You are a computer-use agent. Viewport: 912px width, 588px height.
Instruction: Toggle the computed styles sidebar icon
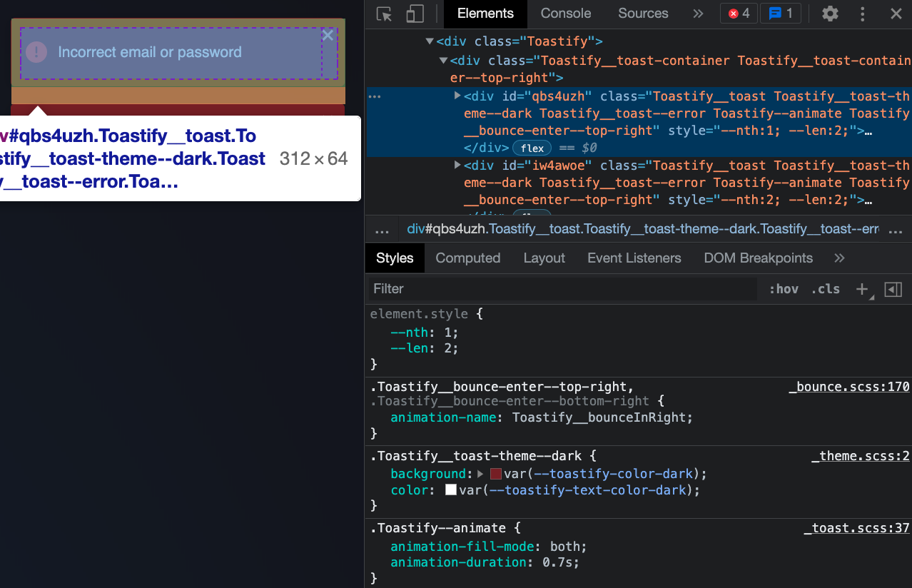[893, 289]
